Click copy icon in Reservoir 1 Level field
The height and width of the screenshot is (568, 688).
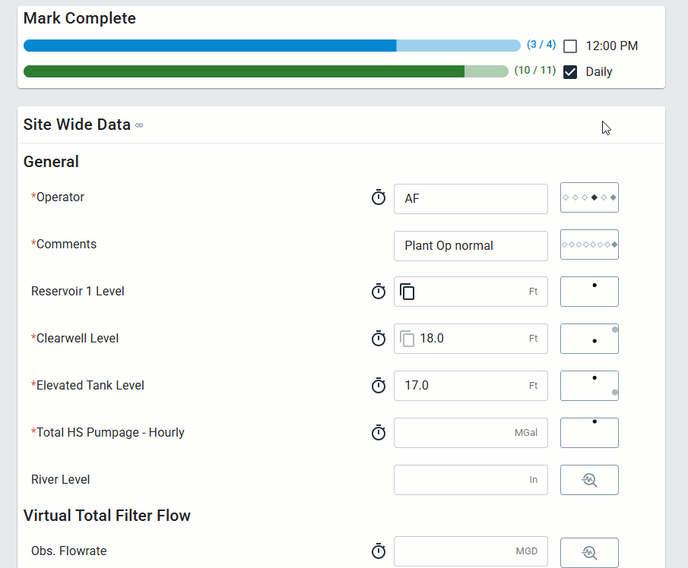pos(408,292)
